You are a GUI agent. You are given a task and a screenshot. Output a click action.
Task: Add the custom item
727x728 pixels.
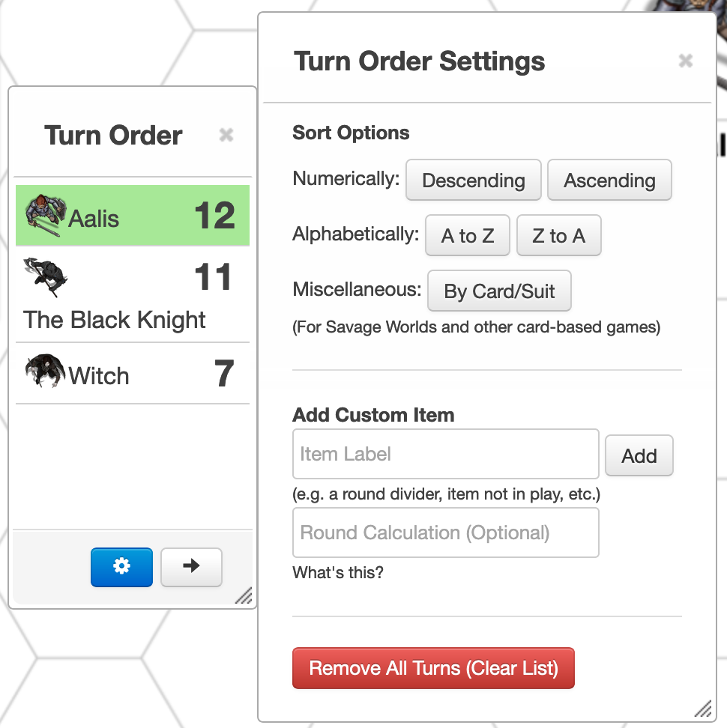[639, 455]
